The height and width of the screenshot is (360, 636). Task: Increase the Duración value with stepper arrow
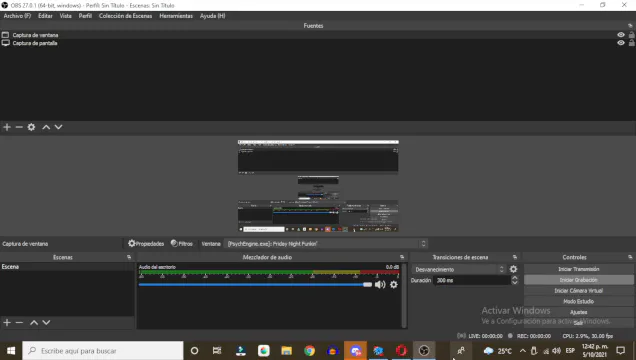pos(515,278)
